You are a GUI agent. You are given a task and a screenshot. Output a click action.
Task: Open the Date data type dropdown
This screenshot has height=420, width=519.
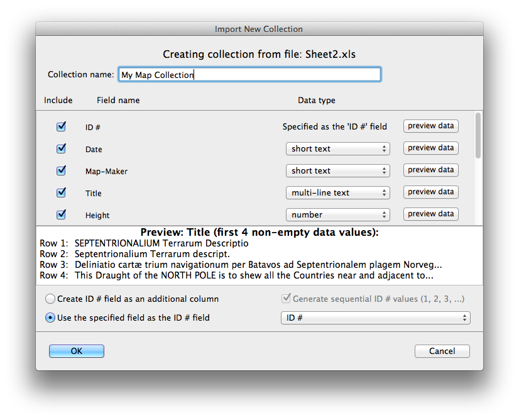[x=337, y=148]
